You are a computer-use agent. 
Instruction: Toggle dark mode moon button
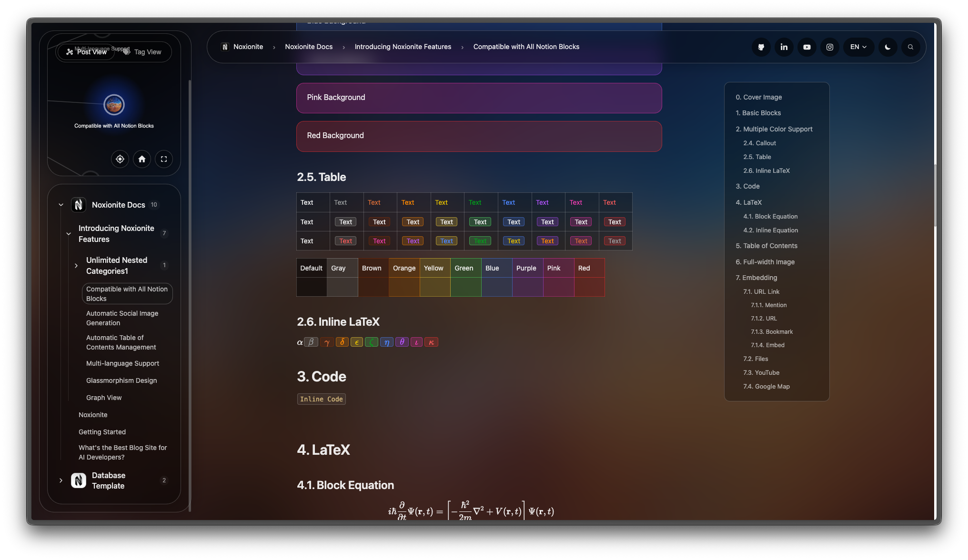(x=887, y=47)
